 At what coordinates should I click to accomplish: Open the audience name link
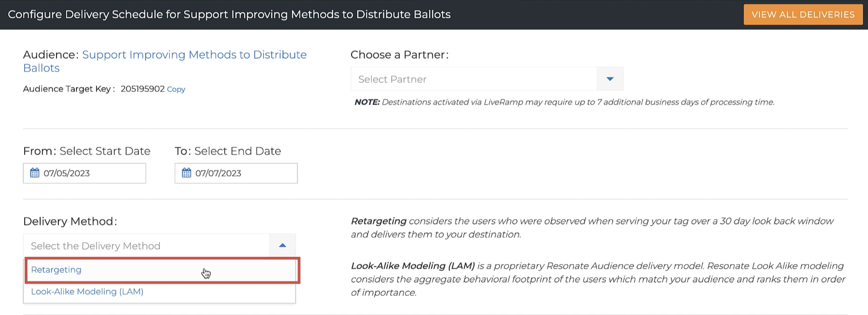tap(165, 61)
